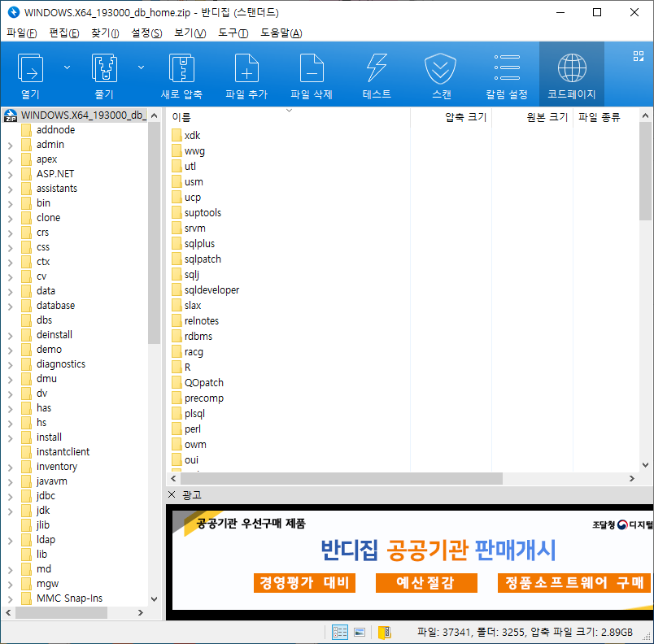Open the 도움말(A) menu
The image size is (654, 644).
(281, 33)
